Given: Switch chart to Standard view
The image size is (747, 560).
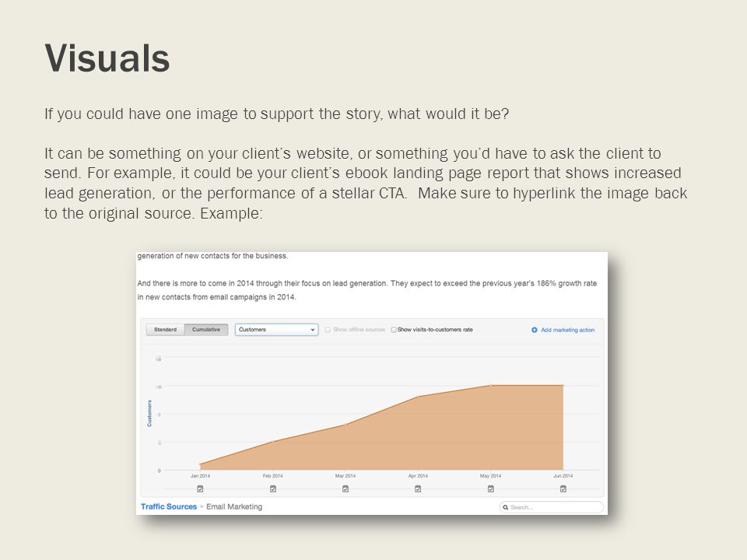Looking at the screenshot, I should click(x=165, y=330).
